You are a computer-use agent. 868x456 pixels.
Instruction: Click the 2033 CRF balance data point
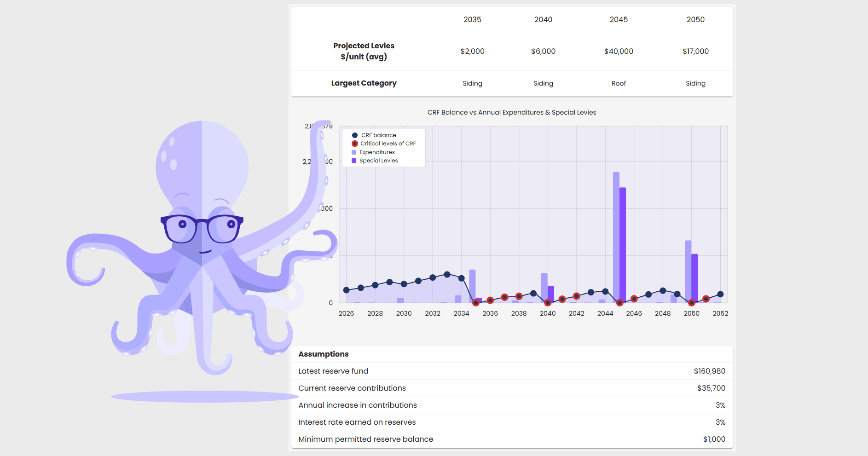click(x=447, y=274)
